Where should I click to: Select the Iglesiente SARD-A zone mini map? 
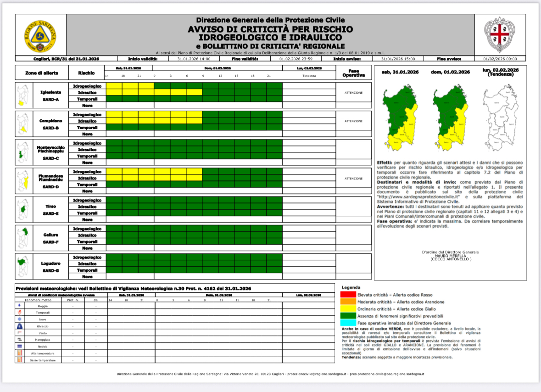coord(23,95)
